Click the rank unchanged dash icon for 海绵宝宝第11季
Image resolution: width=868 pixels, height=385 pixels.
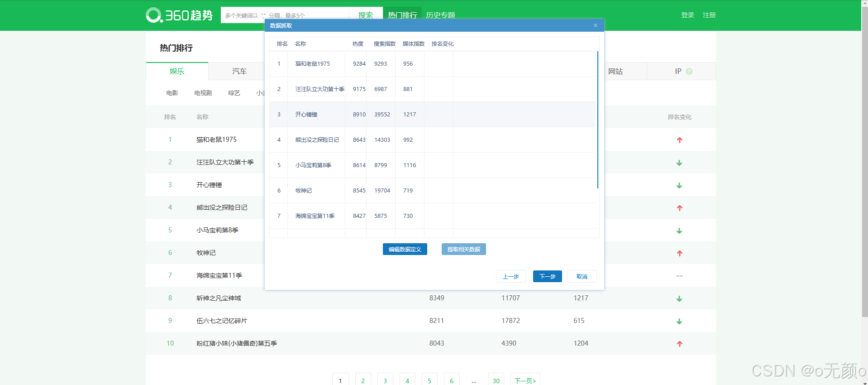(x=679, y=276)
